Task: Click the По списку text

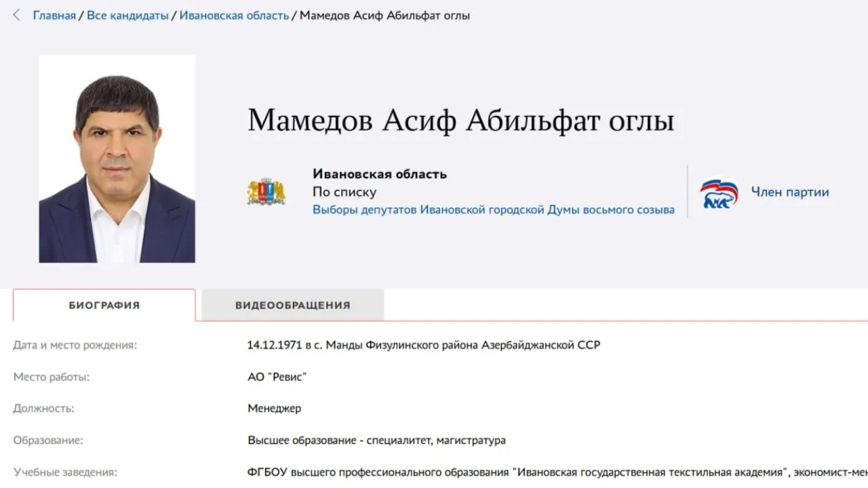Action: [344, 192]
